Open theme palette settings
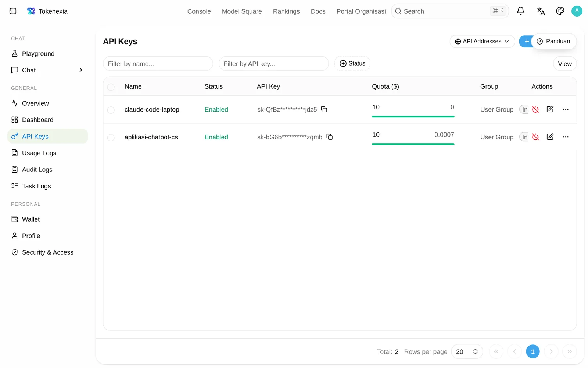588x368 pixels. tap(560, 11)
